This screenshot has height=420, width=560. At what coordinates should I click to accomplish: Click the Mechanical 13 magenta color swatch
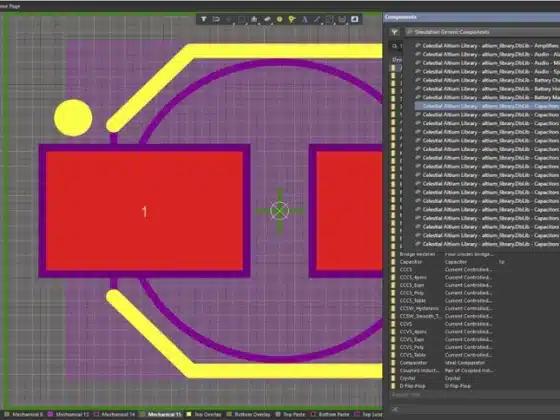[x=50, y=414]
